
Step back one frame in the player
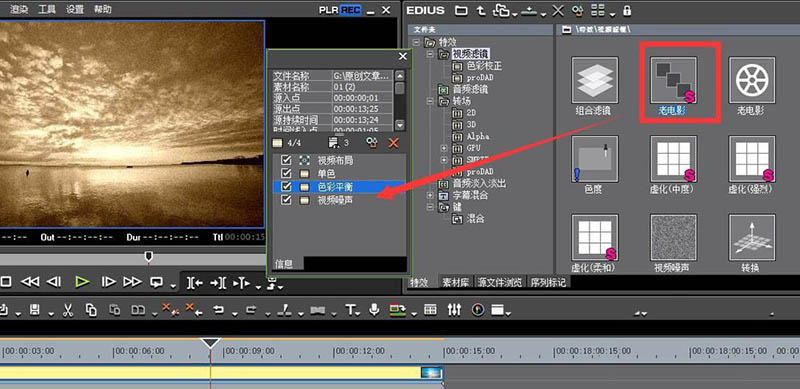(54, 282)
